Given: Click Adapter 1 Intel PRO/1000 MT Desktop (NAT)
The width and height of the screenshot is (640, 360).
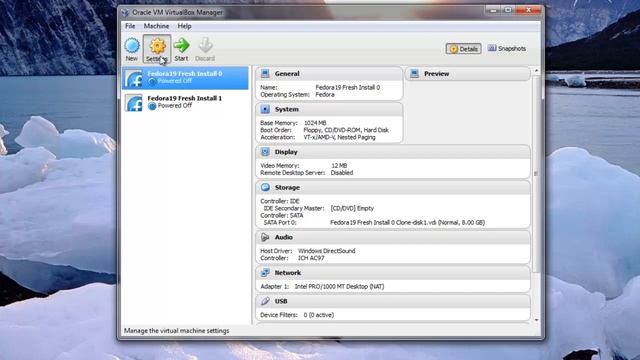Looking at the screenshot, I should click(x=339, y=287).
